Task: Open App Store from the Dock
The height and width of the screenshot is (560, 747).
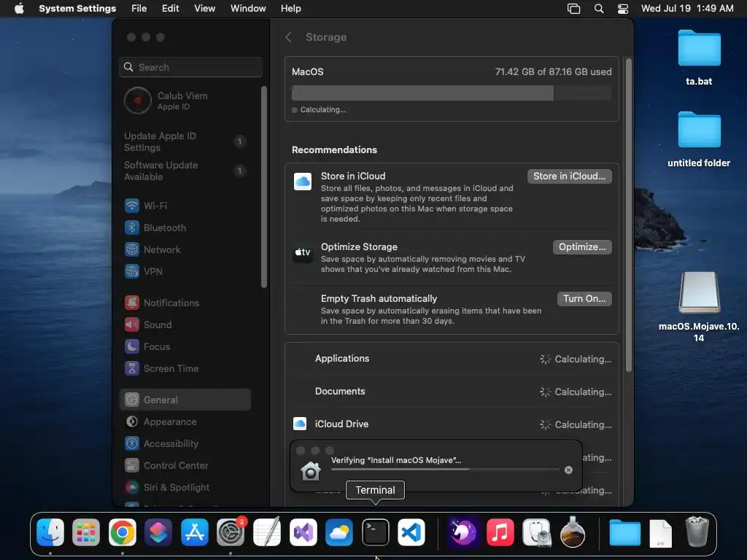Action: tap(194, 532)
